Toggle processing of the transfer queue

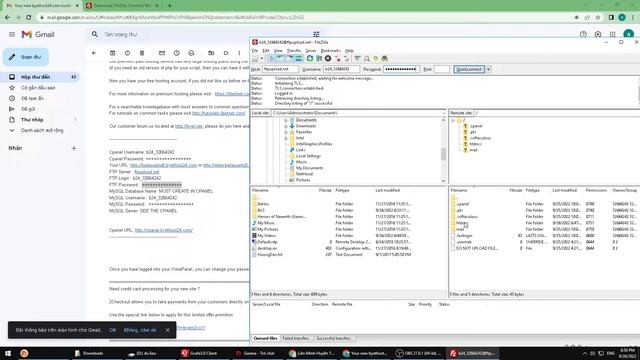coord(319,59)
